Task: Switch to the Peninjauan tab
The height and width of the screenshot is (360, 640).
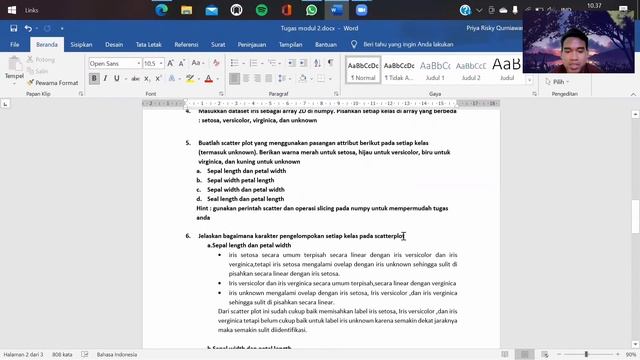Action: [252, 44]
